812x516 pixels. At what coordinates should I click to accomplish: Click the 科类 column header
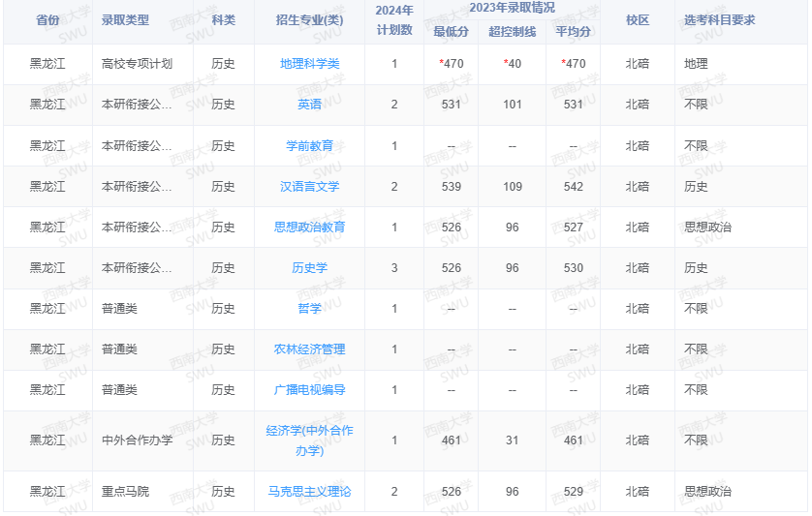[x=223, y=20]
